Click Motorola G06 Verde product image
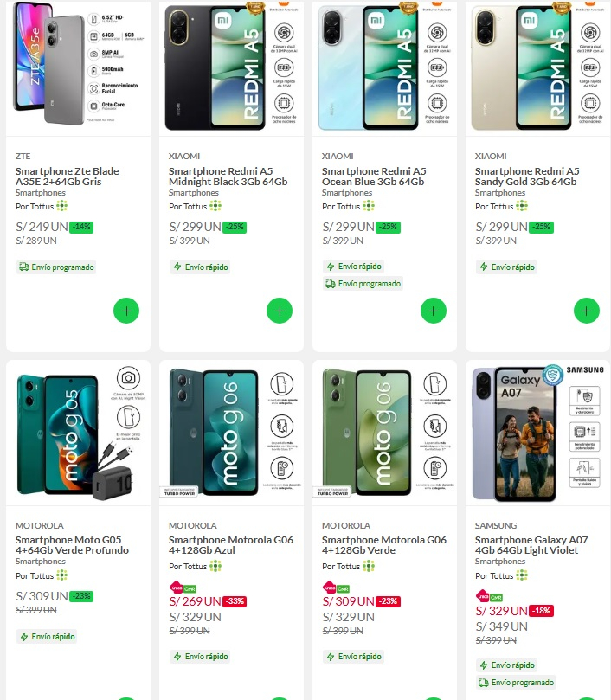This screenshot has height=700, width=611. coord(383,433)
